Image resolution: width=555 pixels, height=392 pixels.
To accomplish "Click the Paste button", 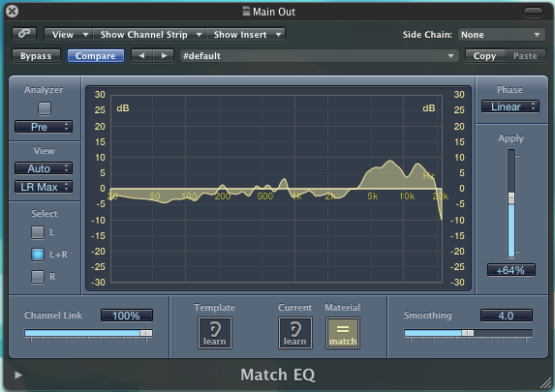I will click(525, 56).
